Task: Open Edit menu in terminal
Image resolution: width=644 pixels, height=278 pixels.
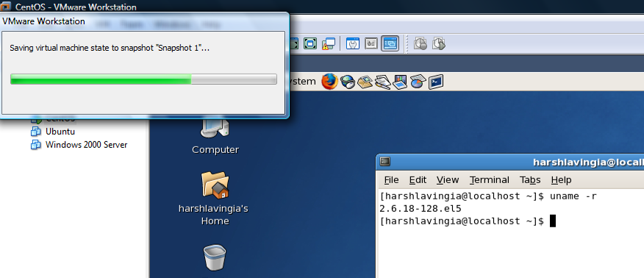Action: [x=418, y=180]
